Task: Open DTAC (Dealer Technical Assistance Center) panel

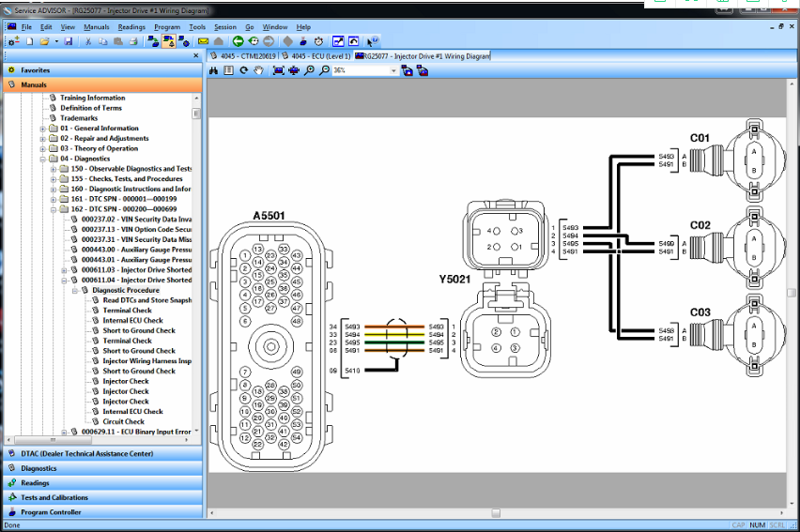Action: click(102, 453)
